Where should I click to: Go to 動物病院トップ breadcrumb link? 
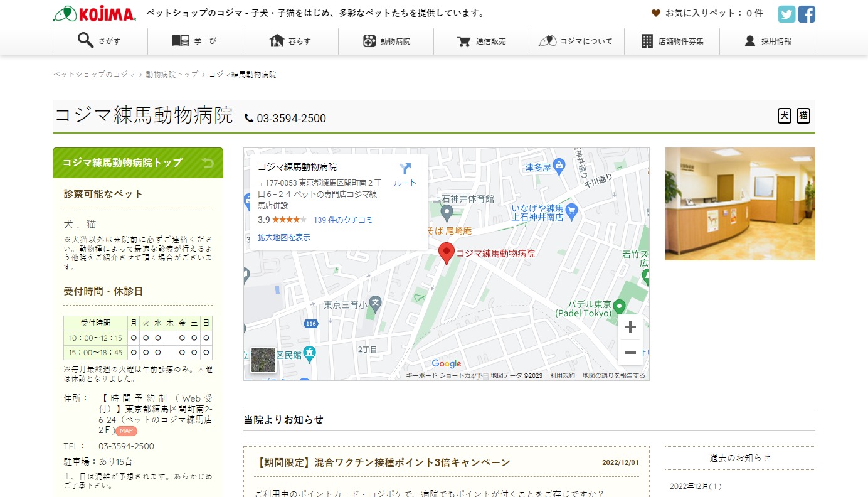tap(172, 75)
